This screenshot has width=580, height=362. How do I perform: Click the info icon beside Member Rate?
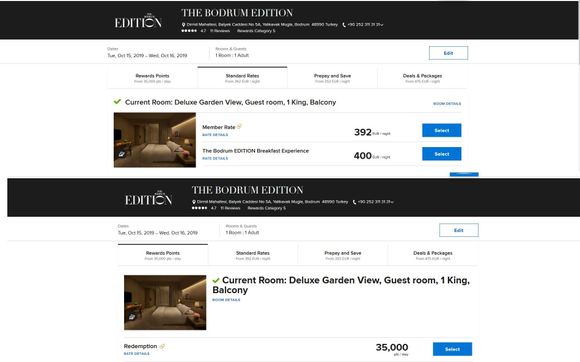click(239, 127)
